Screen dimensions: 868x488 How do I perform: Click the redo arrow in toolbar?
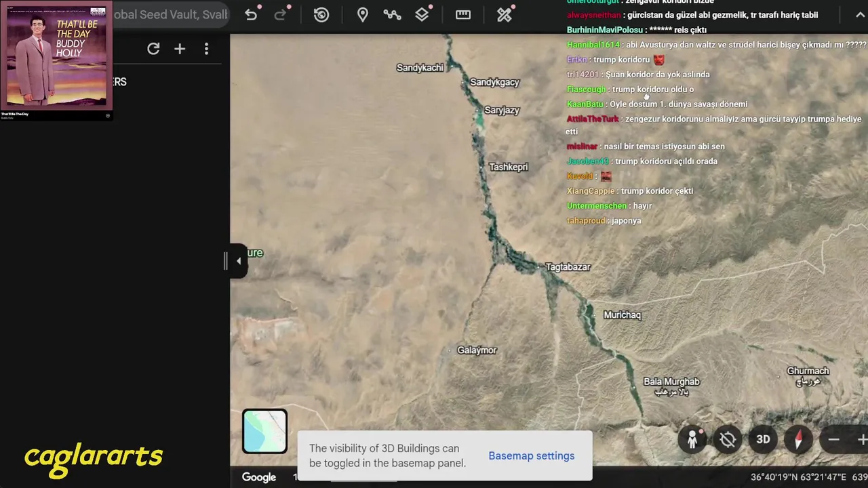pyautogui.click(x=280, y=15)
